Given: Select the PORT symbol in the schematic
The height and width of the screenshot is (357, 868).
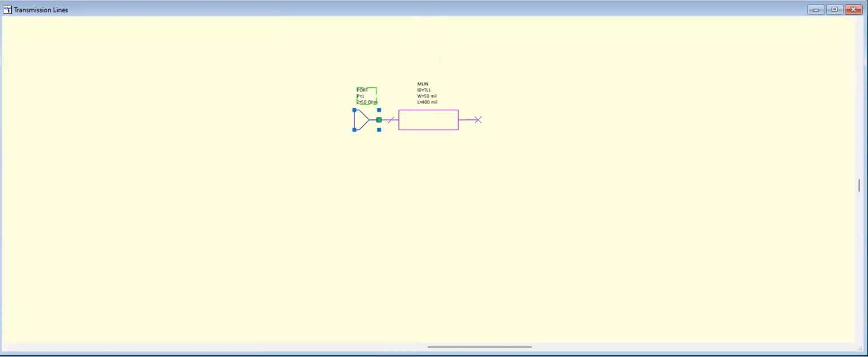Looking at the screenshot, I should [x=360, y=119].
